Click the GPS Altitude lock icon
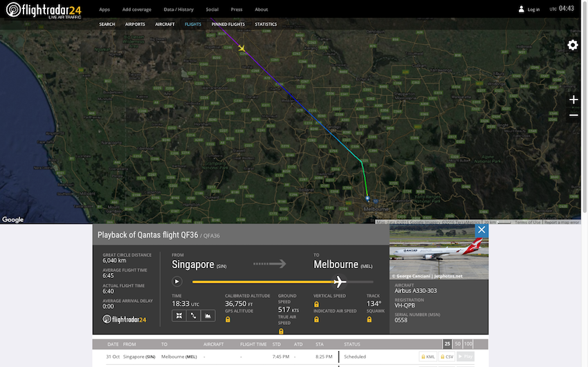This screenshot has height=367, width=588. 228,319
